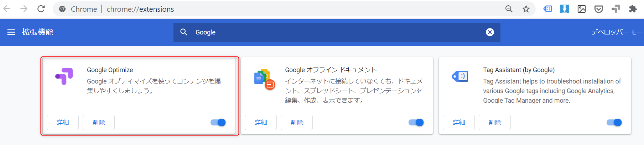The height and width of the screenshot is (145, 644).
Task: Open 詳細 for Google Optimize
Action: click(63, 123)
